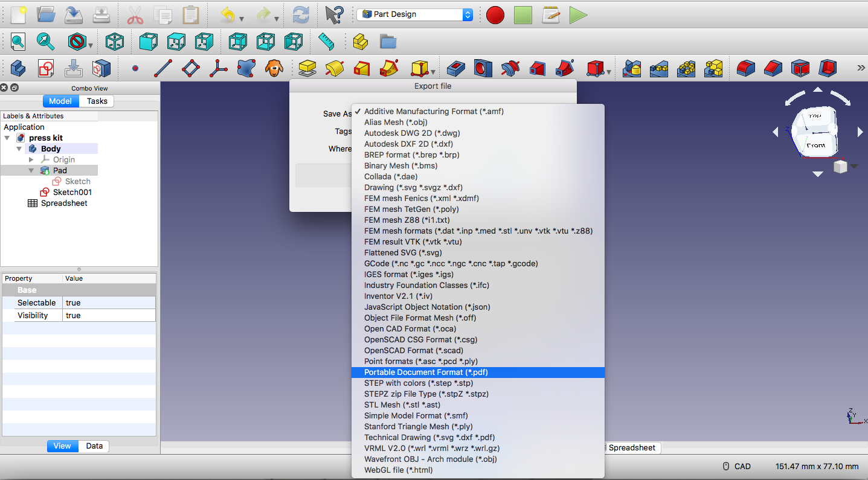
Task: Switch to the Model tab
Action: pos(60,101)
